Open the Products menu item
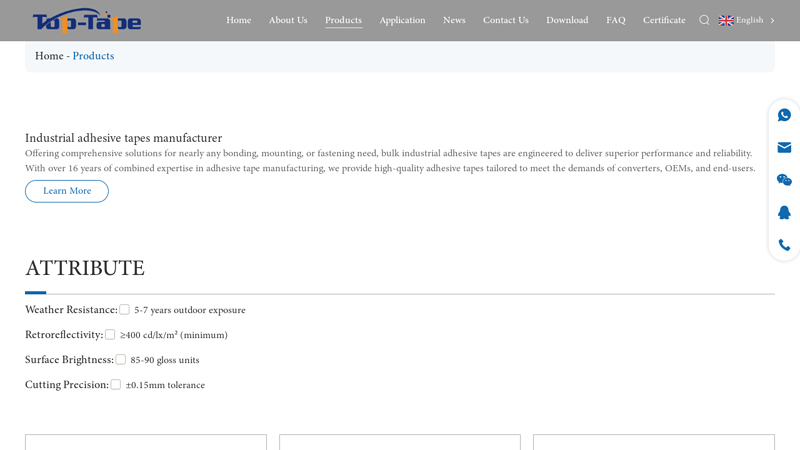The image size is (800, 450). [343, 20]
